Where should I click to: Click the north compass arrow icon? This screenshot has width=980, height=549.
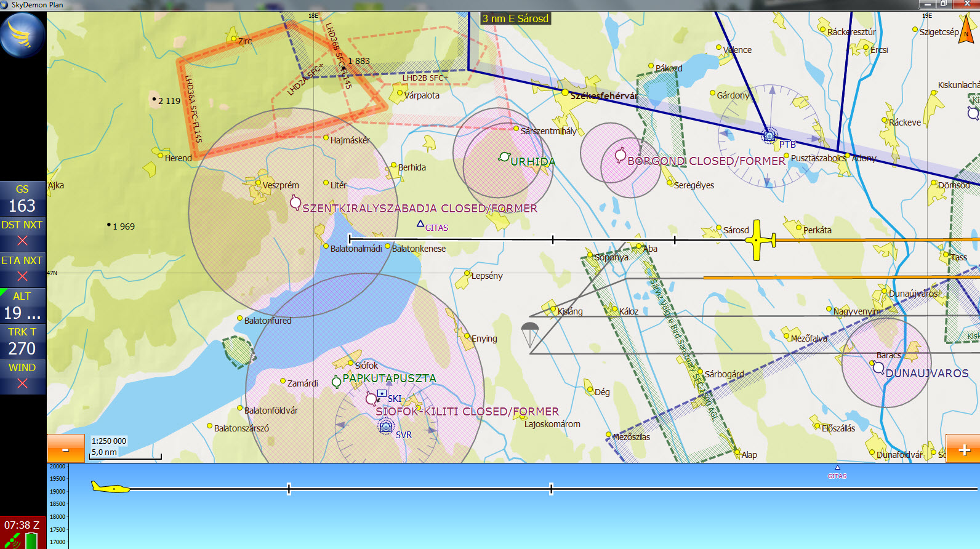[x=966, y=29]
